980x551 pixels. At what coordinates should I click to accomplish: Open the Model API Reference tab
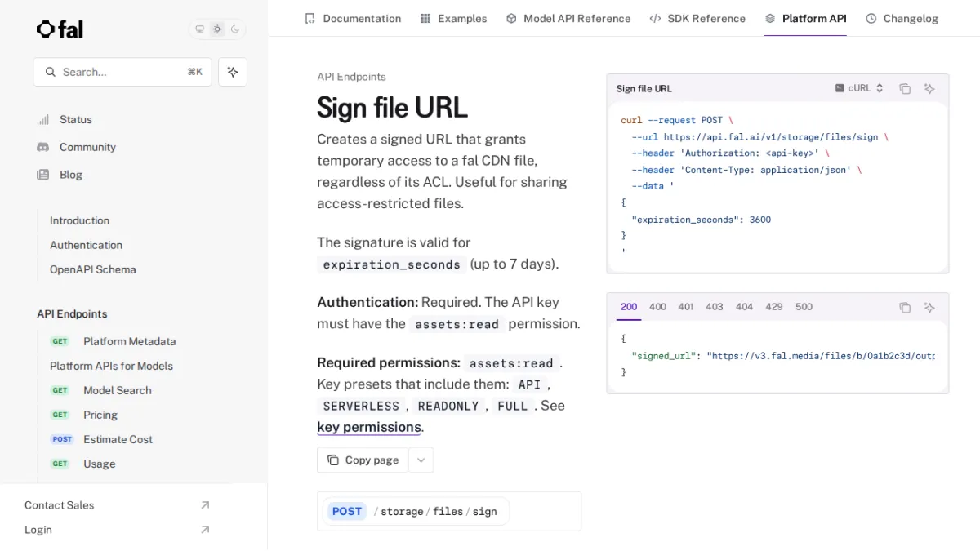click(x=568, y=18)
